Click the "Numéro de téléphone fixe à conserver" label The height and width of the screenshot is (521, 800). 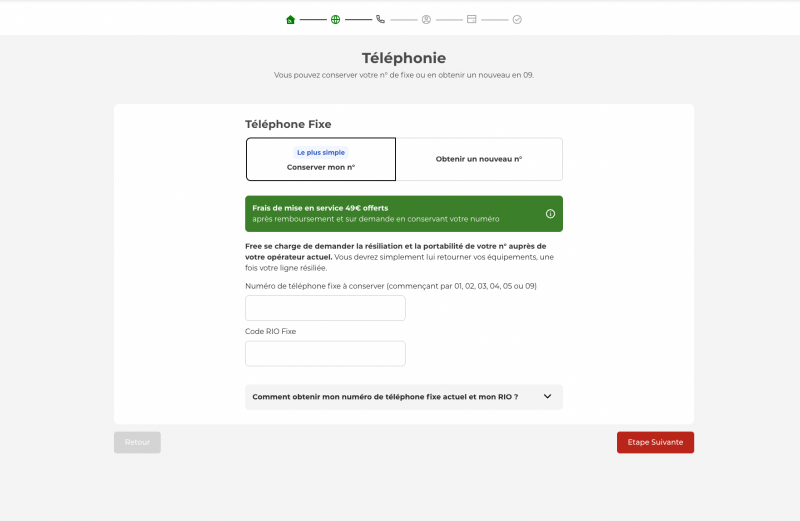(391, 286)
